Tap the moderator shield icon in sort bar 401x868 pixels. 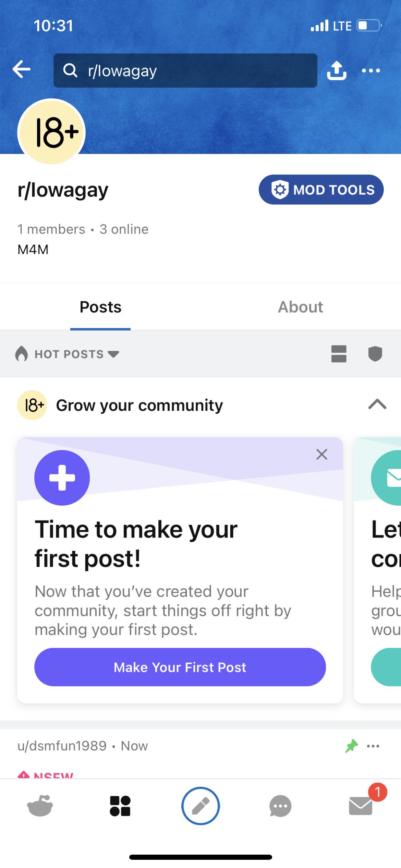pyautogui.click(x=375, y=354)
